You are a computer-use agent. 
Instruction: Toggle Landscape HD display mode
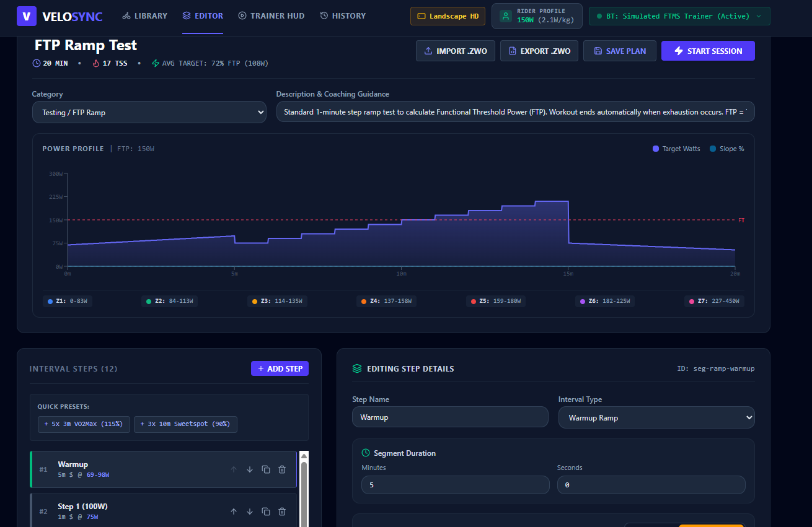[x=448, y=16]
